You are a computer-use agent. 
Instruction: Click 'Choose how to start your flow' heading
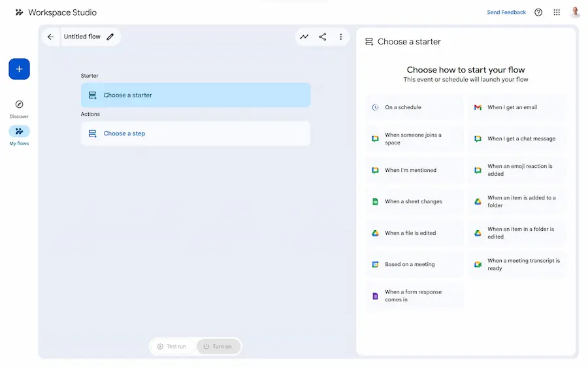pos(466,70)
